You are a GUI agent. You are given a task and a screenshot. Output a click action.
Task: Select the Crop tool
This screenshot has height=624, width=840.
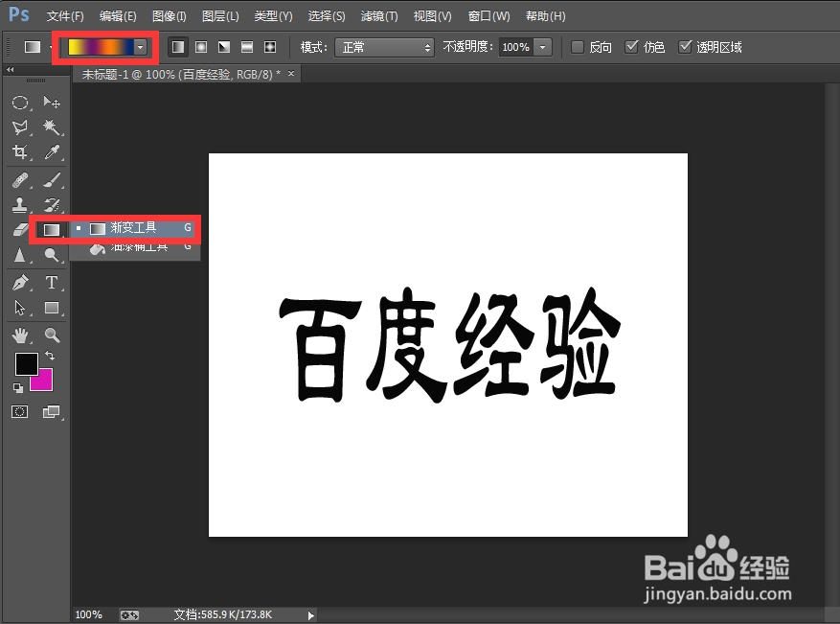click(x=20, y=152)
